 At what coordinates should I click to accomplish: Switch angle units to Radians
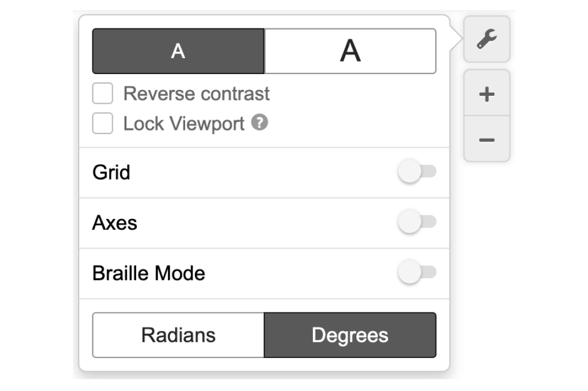click(178, 335)
